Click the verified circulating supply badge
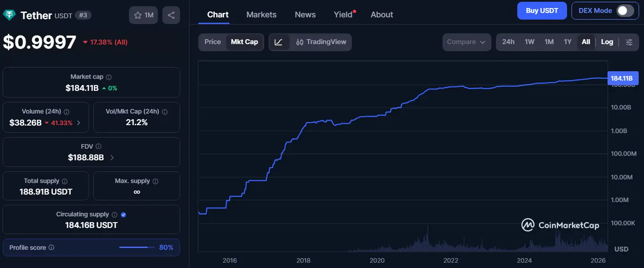Image resolution: width=644 pixels, height=268 pixels. pyautogui.click(x=124, y=215)
